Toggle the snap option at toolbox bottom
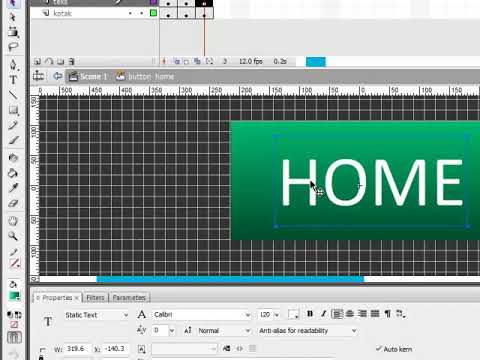Image resolution: width=480 pixels, height=360 pixels. point(14,338)
